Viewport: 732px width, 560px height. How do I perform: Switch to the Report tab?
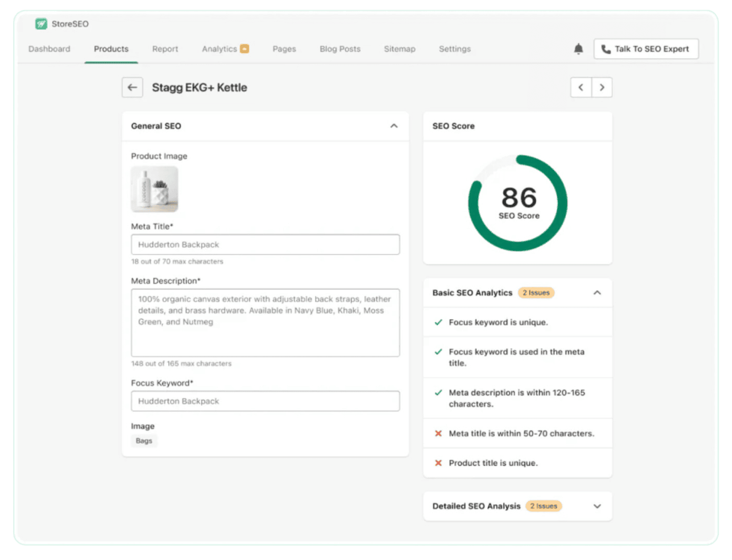165,49
